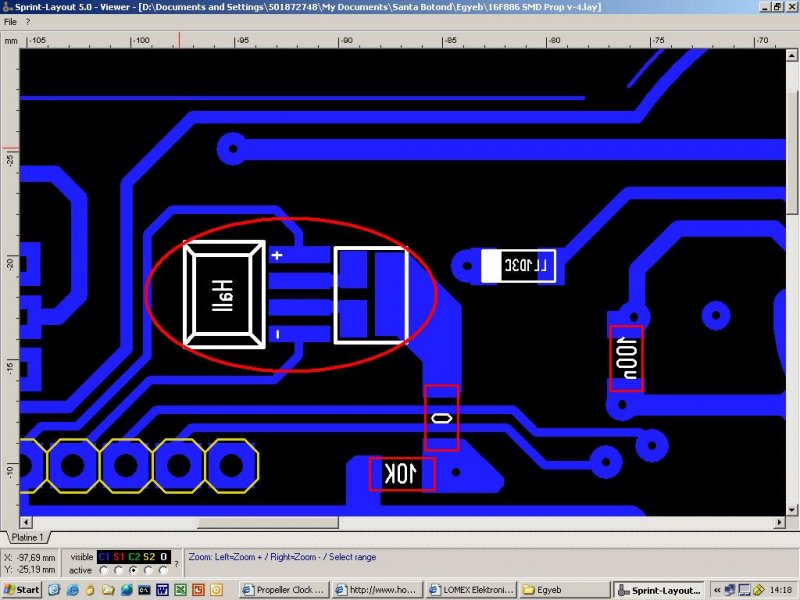Launch the yellow clock quick launch icon
The height and width of the screenshot is (600, 800).
point(216,590)
